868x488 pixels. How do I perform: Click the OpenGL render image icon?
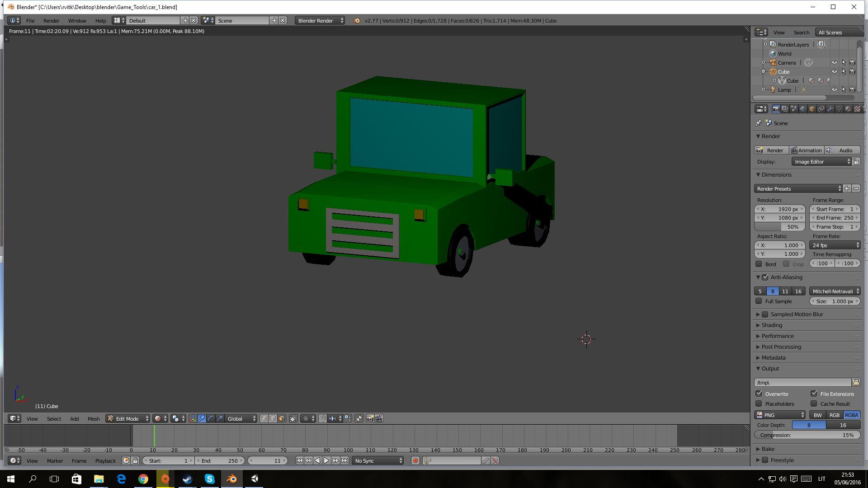point(370,418)
